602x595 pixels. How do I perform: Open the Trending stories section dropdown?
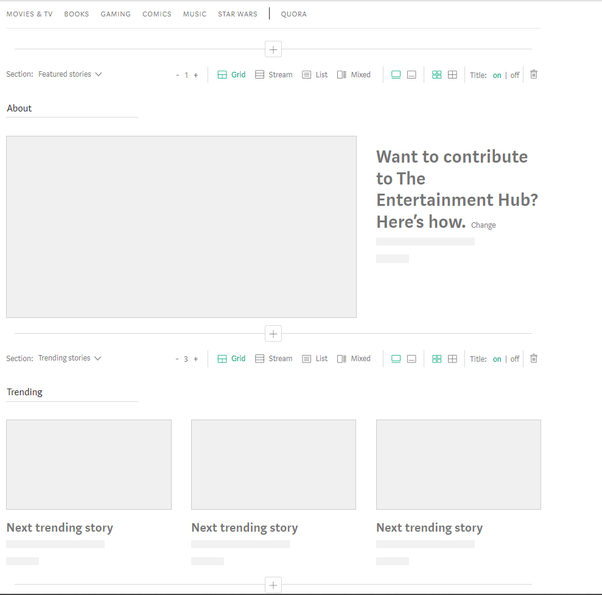coord(69,358)
